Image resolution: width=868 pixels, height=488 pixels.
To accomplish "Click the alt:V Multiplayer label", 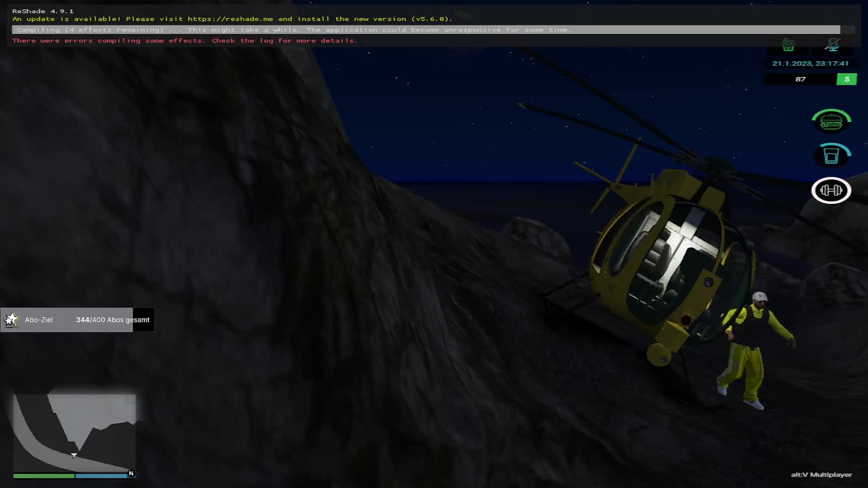I will coord(821,475).
